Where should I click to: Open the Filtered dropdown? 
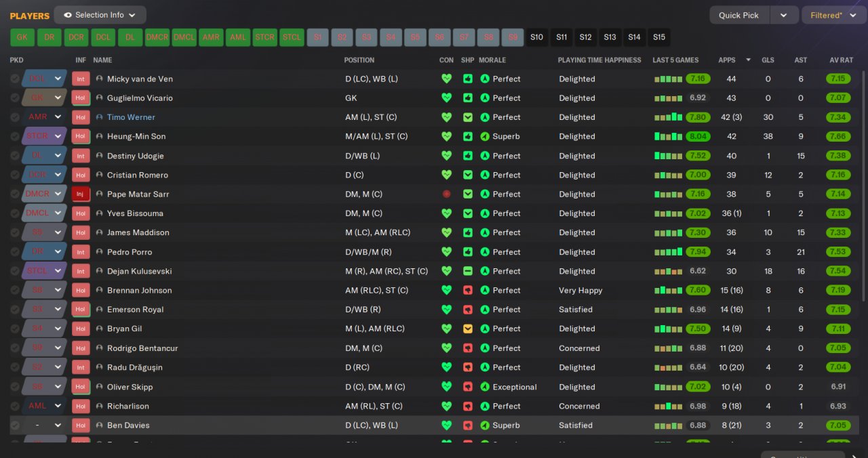tap(833, 15)
